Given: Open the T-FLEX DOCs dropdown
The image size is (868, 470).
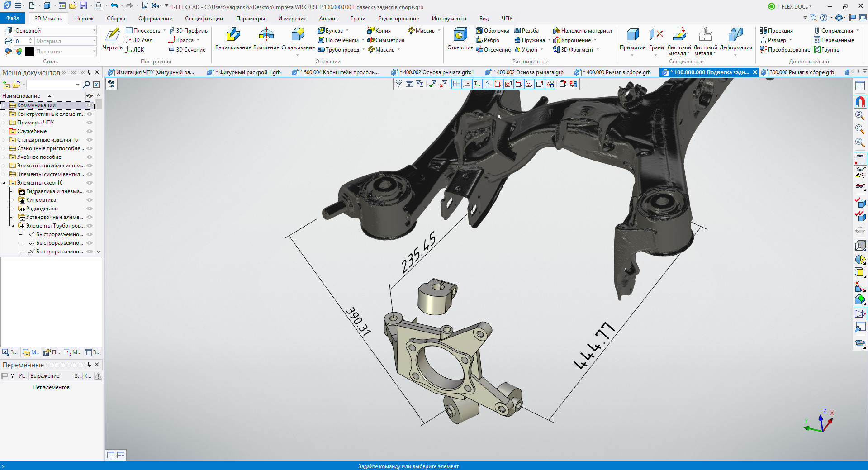Looking at the screenshot, I should (x=790, y=6).
